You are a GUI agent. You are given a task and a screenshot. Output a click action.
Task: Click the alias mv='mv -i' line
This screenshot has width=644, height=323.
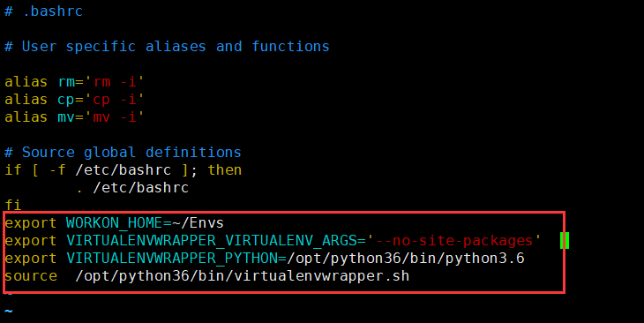tap(74, 117)
